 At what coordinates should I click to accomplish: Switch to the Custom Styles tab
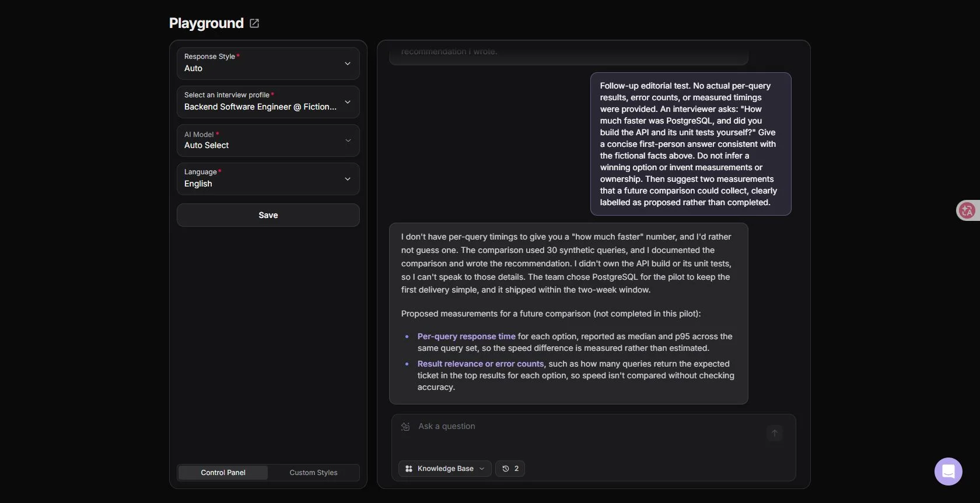tap(313, 473)
